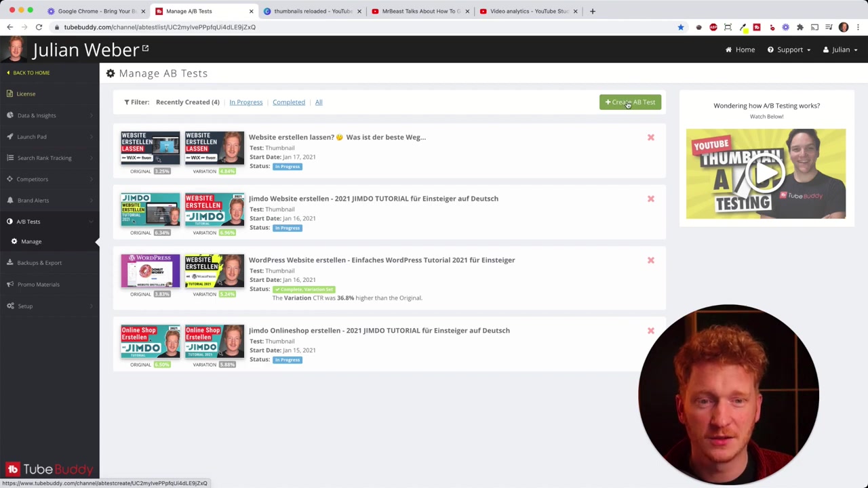868x488 pixels.
Task: Open Website erstellen lassen test title
Action: tap(337, 137)
